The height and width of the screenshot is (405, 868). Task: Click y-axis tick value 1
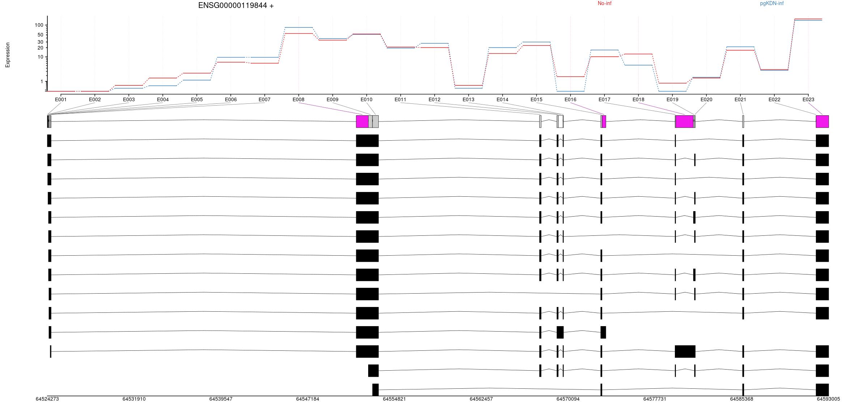coord(42,81)
